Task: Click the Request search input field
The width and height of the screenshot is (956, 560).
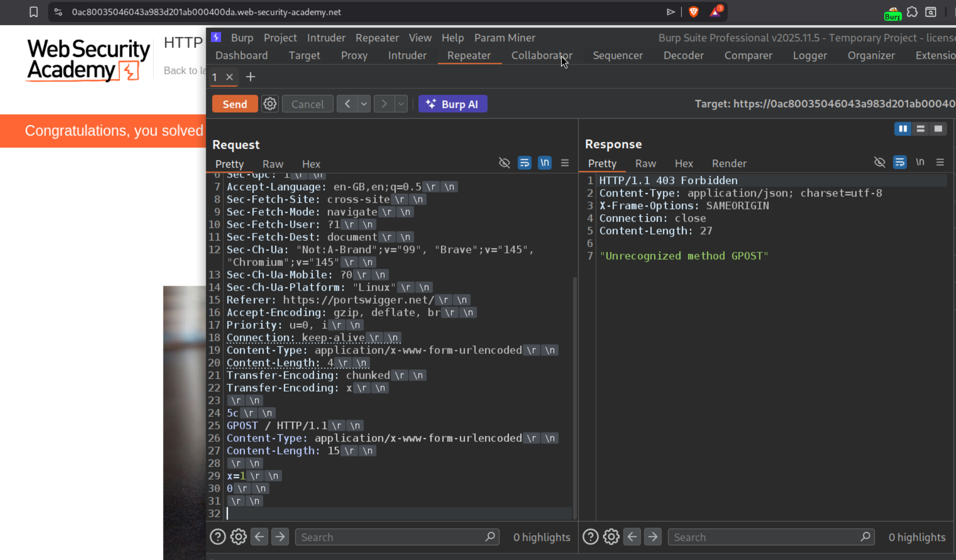Action: click(x=392, y=537)
